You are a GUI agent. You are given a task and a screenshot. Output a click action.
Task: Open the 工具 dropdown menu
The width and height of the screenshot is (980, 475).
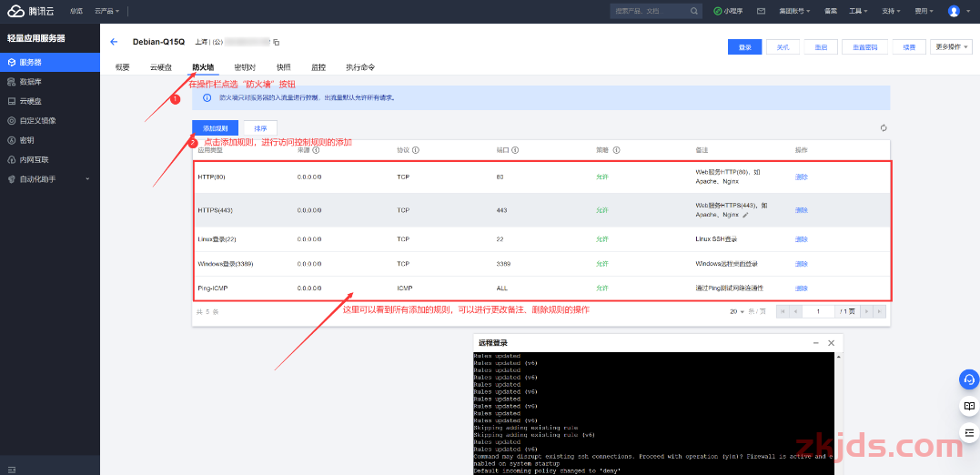pyautogui.click(x=858, y=11)
